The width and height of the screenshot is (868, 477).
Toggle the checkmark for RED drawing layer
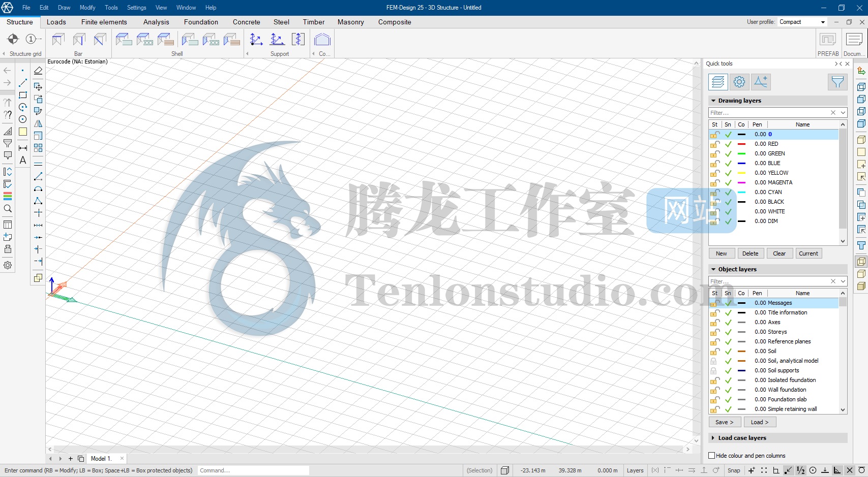[x=728, y=144]
